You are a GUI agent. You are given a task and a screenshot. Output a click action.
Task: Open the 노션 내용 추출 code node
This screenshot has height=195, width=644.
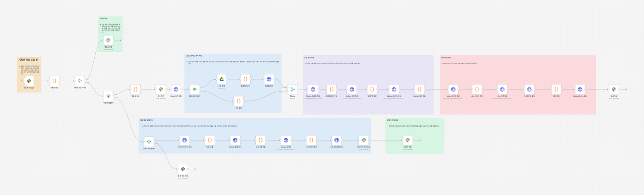(x=260, y=140)
